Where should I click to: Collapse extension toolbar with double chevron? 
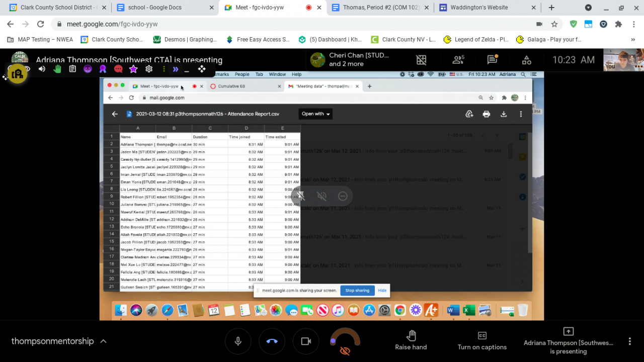click(x=176, y=69)
